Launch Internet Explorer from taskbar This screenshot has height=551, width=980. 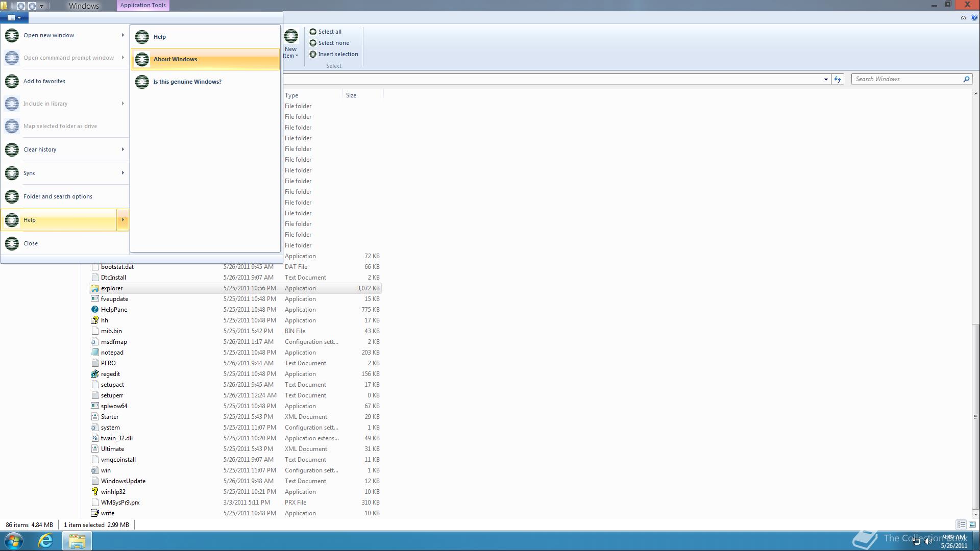[46, 541]
